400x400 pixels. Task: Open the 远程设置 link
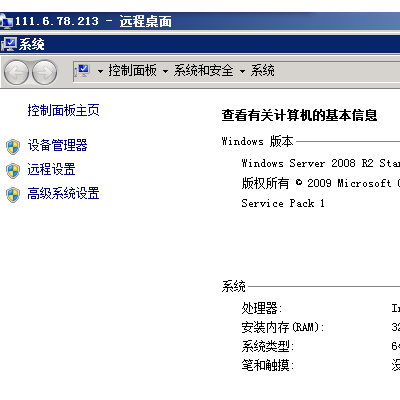(51, 169)
